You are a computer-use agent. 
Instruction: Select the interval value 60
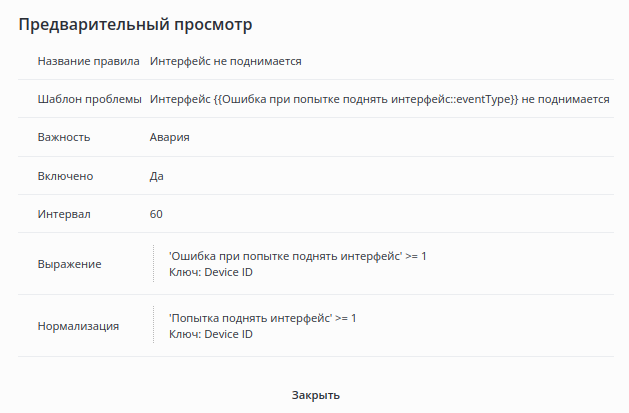coord(157,214)
